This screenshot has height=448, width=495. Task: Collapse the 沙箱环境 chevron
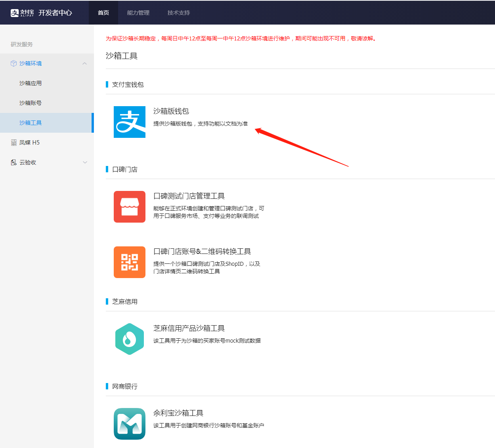pyautogui.click(x=84, y=63)
